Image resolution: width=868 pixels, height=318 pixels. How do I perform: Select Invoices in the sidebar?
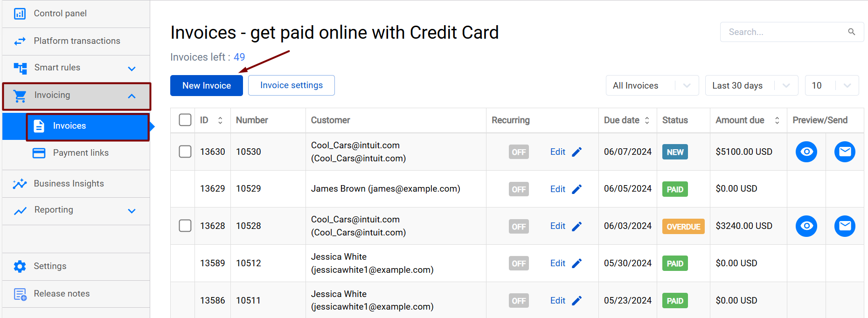87,126
